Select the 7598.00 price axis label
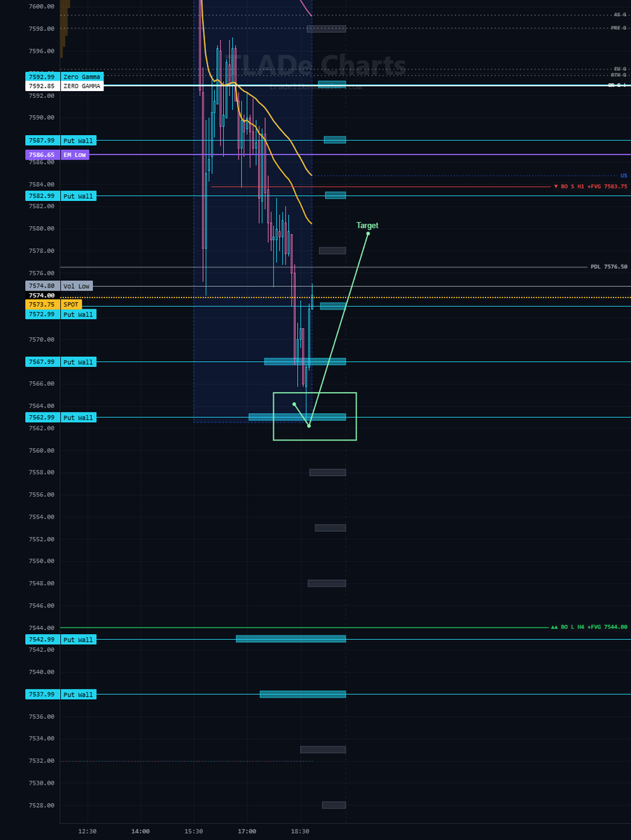 click(x=42, y=29)
